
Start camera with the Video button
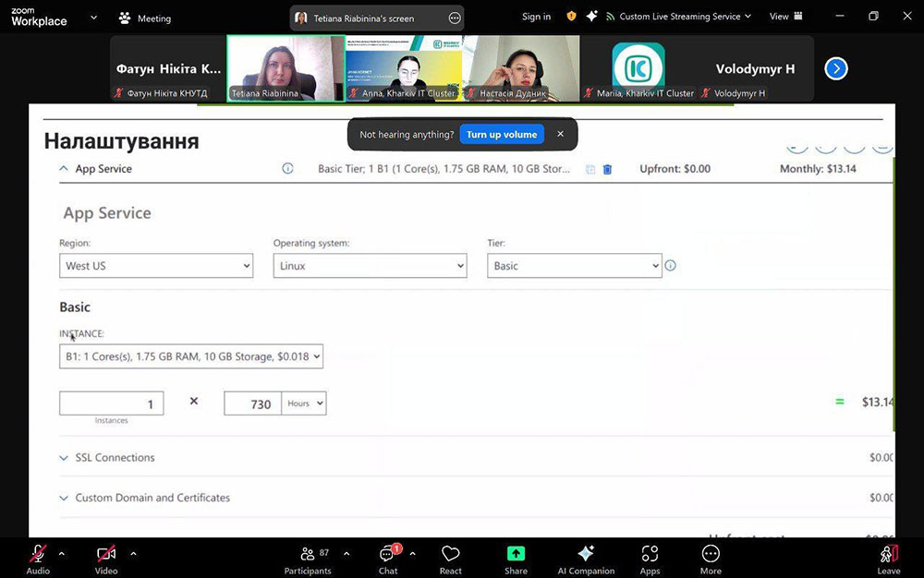click(x=106, y=560)
